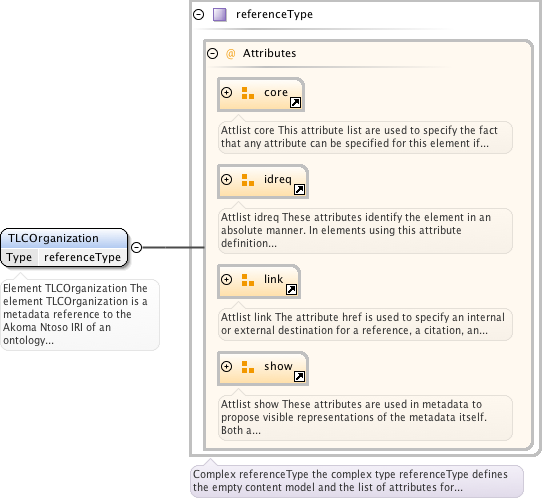Collapse the Attributes section

click(x=212, y=53)
